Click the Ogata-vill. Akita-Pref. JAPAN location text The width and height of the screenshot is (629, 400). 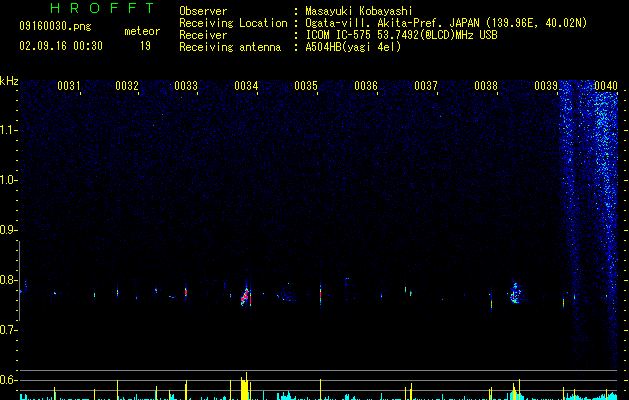coord(446,23)
